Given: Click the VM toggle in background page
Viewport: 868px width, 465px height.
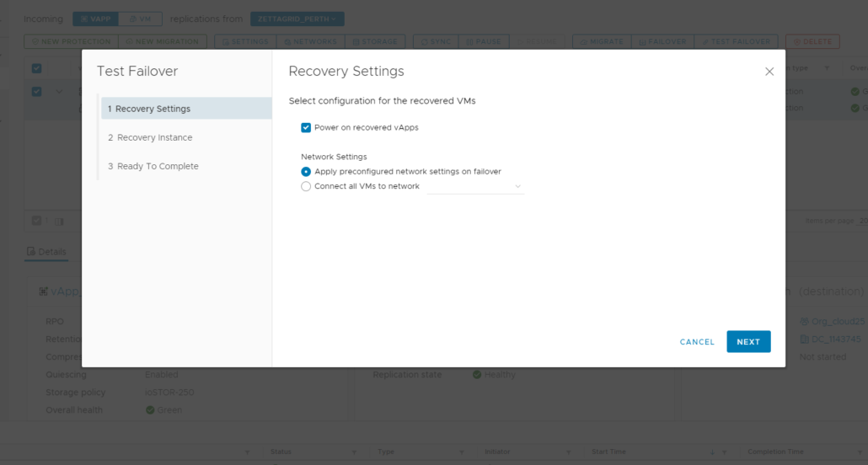Looking at the screenshot, I should (140, 19).
